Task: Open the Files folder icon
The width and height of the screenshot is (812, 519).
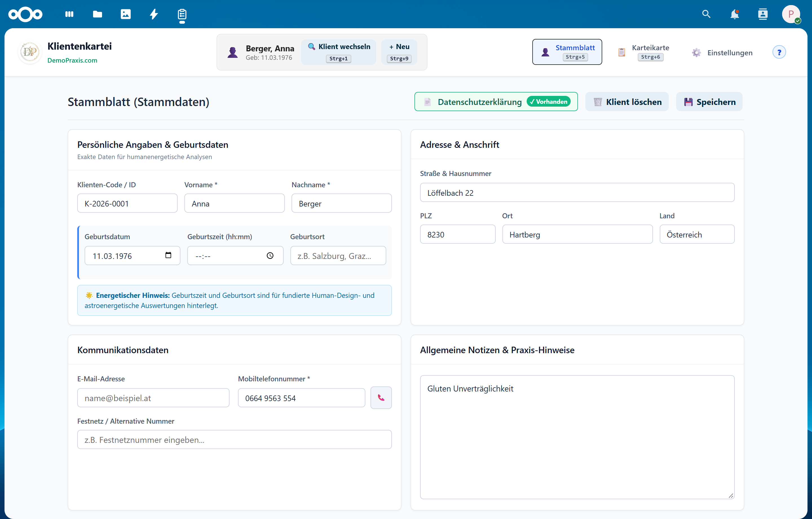Action: [x=98, y=14]
